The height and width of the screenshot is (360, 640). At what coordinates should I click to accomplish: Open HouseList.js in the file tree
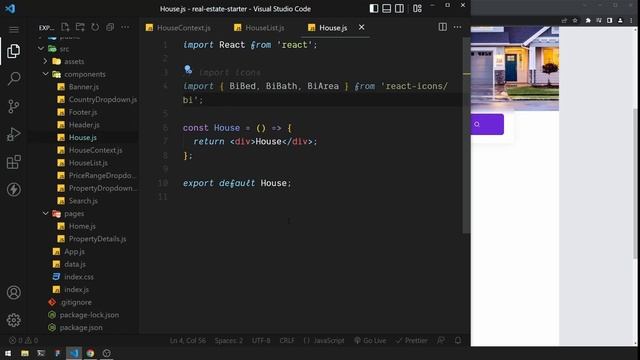tap(88, 163)
